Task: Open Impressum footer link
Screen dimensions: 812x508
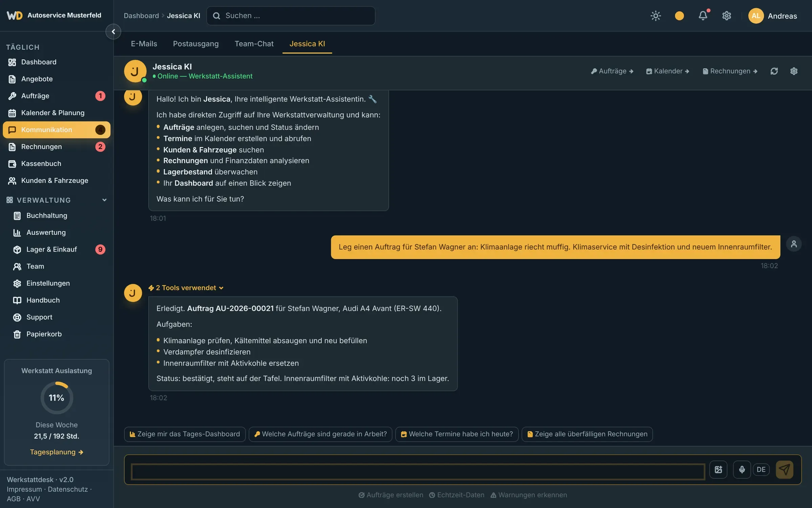Action: pos(24,489)
